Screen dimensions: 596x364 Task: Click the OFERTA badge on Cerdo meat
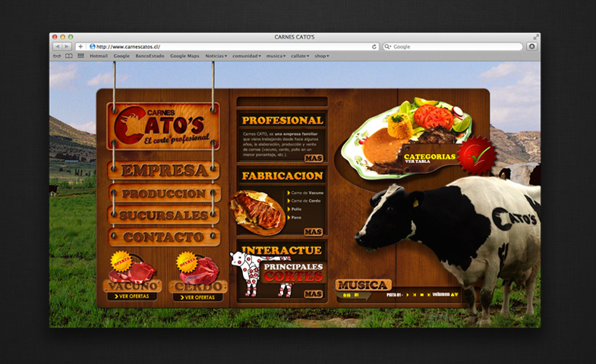click(187, 262)
